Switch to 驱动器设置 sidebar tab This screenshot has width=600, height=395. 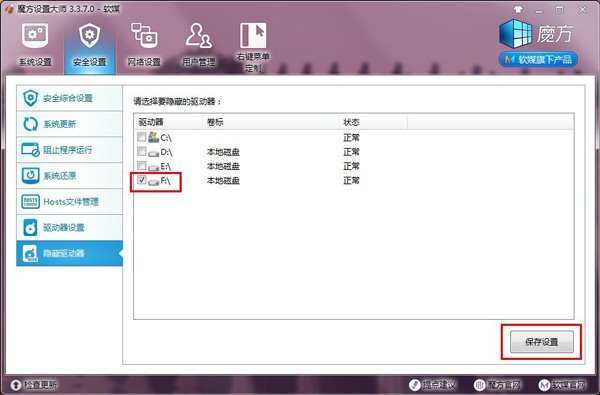(x=69, y=227)
